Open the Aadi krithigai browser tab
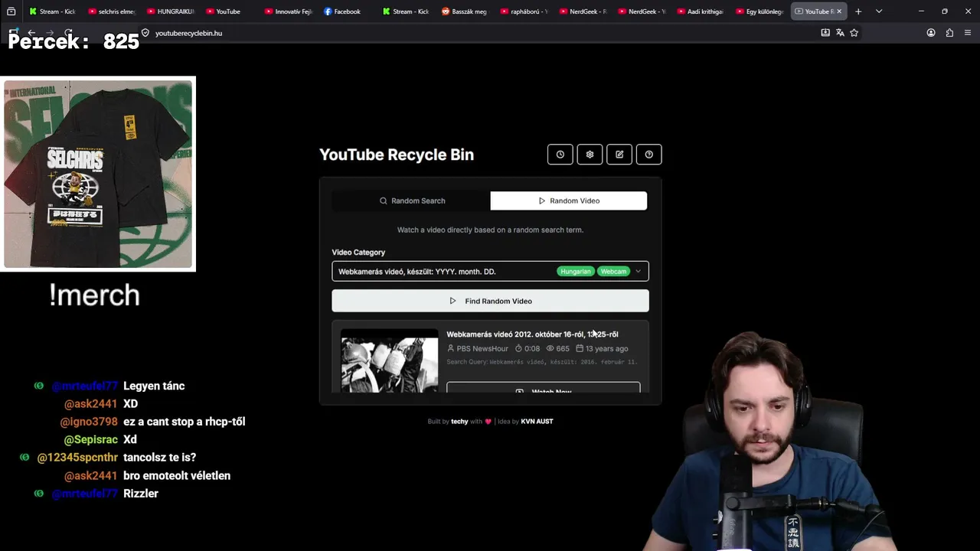980x551 pixels. point(701,11)
